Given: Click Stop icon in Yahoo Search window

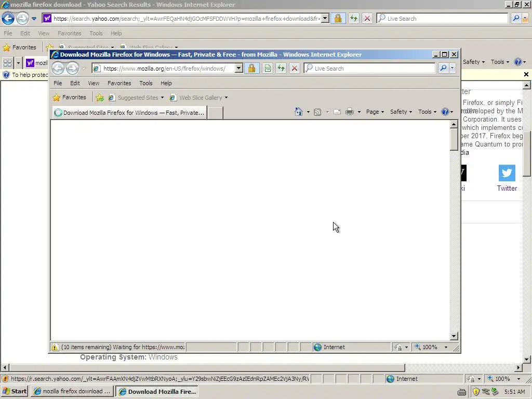Looking at the screenshot, I should click(367, 18).
